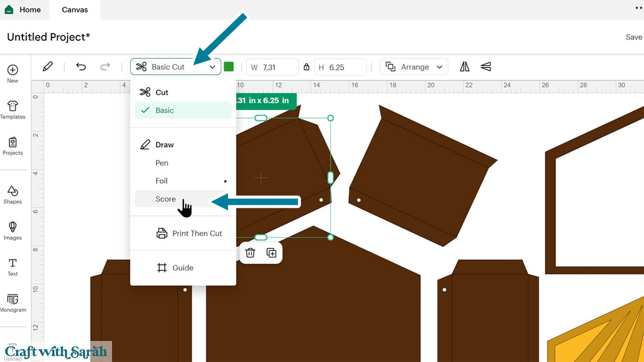Delete selection with the trash icon
Screen dimensions: 644x362
250,253
